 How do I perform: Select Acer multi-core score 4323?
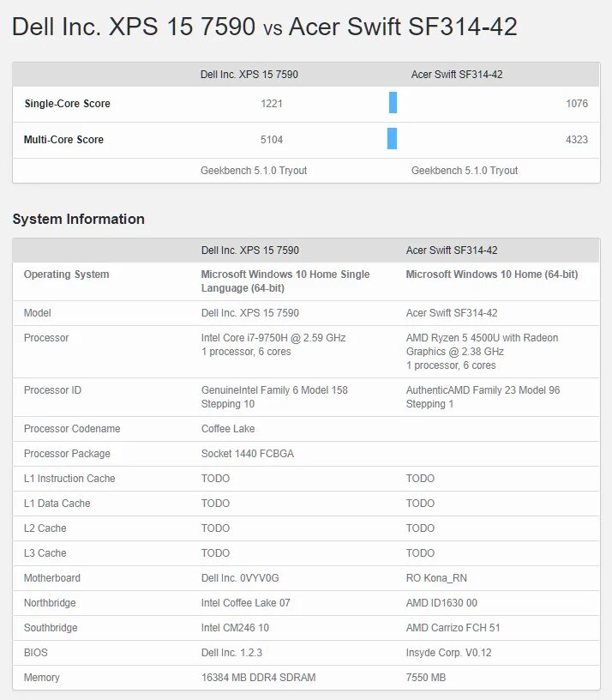pyautogui.click(x=576, y=140)
